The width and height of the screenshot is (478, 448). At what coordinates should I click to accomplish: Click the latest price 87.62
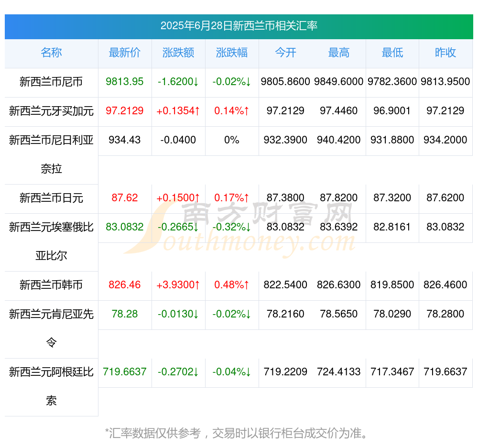pyautogui.click(x=125, y=197)
